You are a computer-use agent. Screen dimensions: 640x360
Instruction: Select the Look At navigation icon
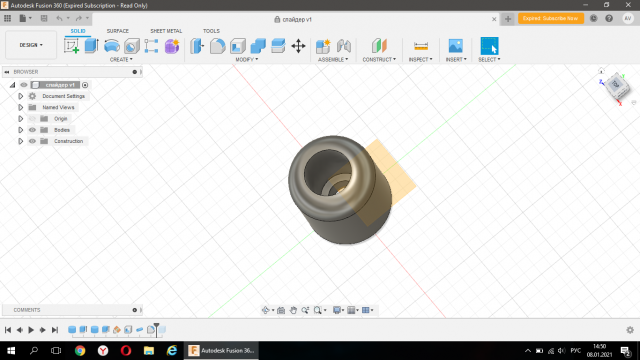[x=281, y=310]
